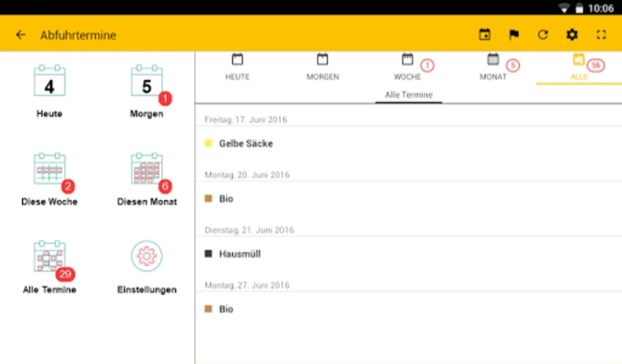Click the red badge 6 on Diesen Monat

pos(165,187)
